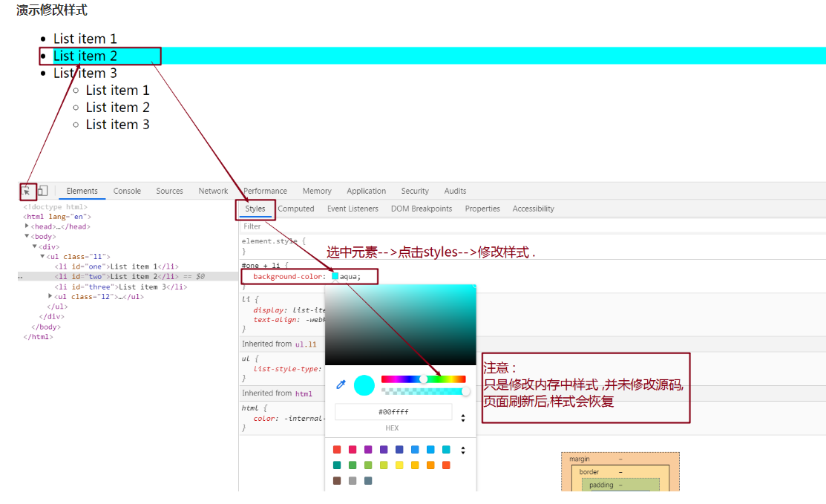826x504 pixels.
Task: Click the aqua swatch next to background-color
Action: (335, 276)
